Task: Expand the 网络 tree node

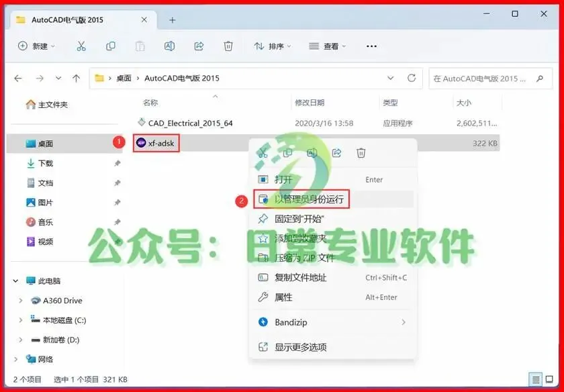Action: (15, 359)
